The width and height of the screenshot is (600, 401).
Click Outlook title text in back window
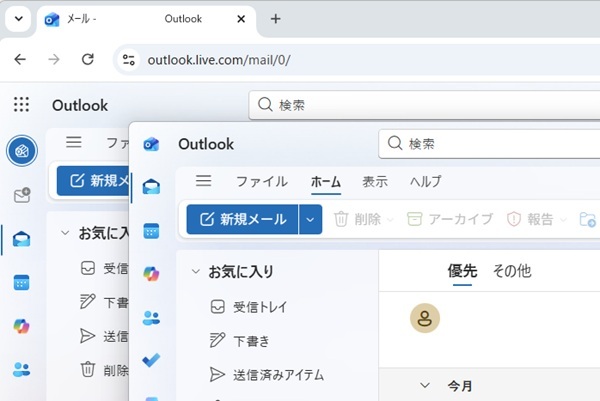(x=80, y=105)
